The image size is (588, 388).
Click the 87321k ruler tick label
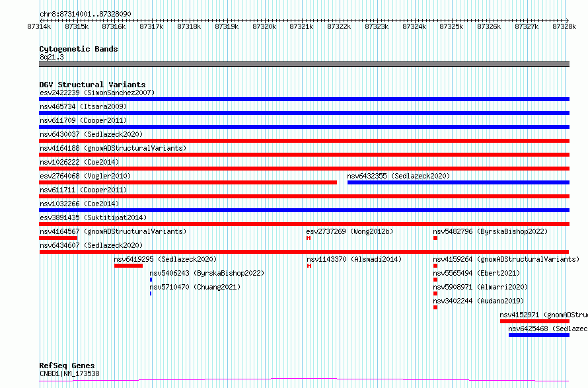pyautogui.click(x=301, y=26)
